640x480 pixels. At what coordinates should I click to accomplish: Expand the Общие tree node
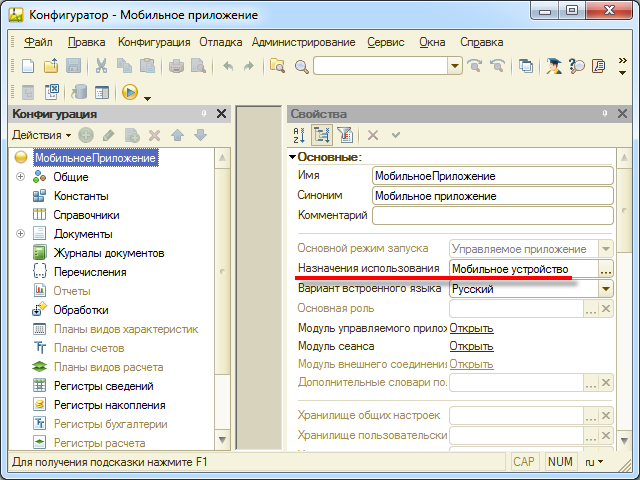(x=20, y=177)
